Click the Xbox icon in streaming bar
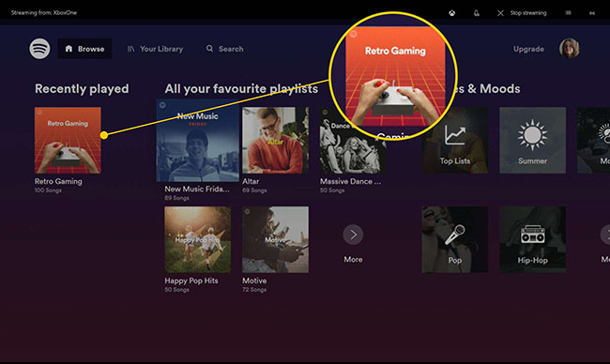Viewport: 610px width, 364px height. pyautogui.click(x=452, y=13)
